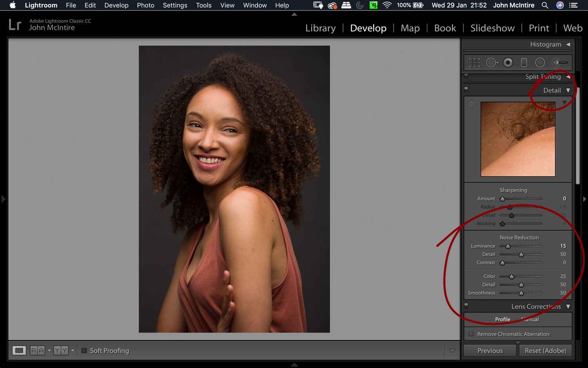
Task: Select the Crop Overlay tool
Action: (474, 62)
